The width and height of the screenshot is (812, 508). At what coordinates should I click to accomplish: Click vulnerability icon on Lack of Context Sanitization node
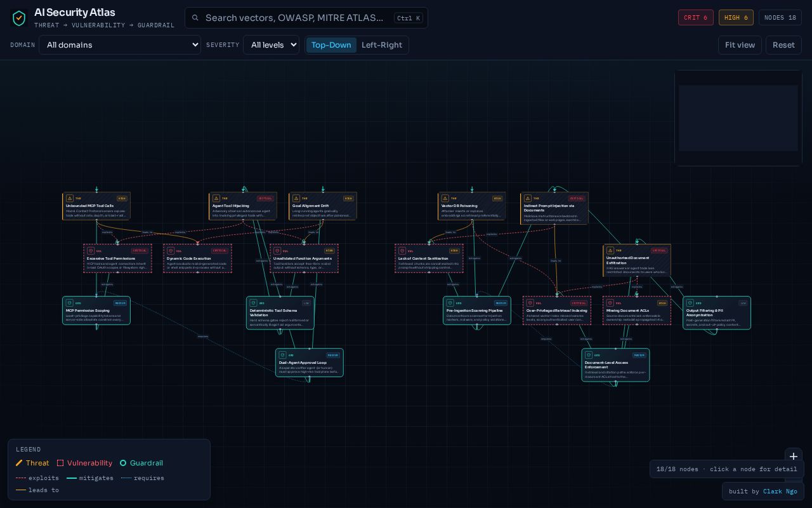click(x=402, y=251)
